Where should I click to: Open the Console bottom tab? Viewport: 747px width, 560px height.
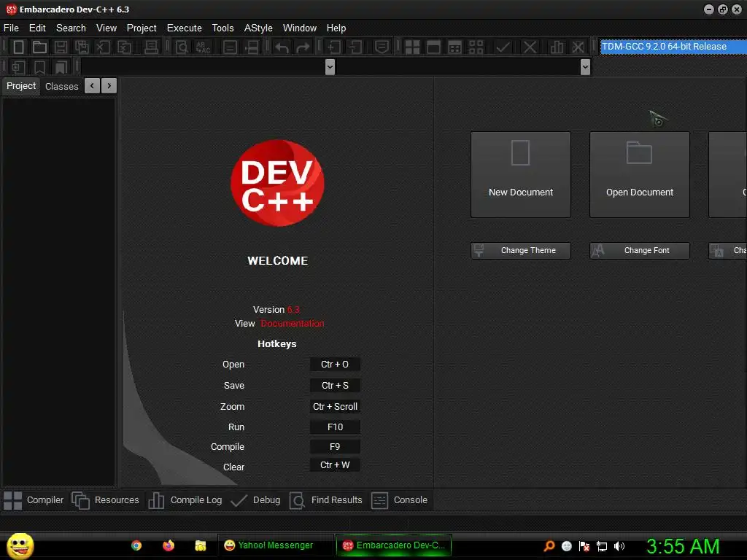pyautogui.click(x=399, y=500)
